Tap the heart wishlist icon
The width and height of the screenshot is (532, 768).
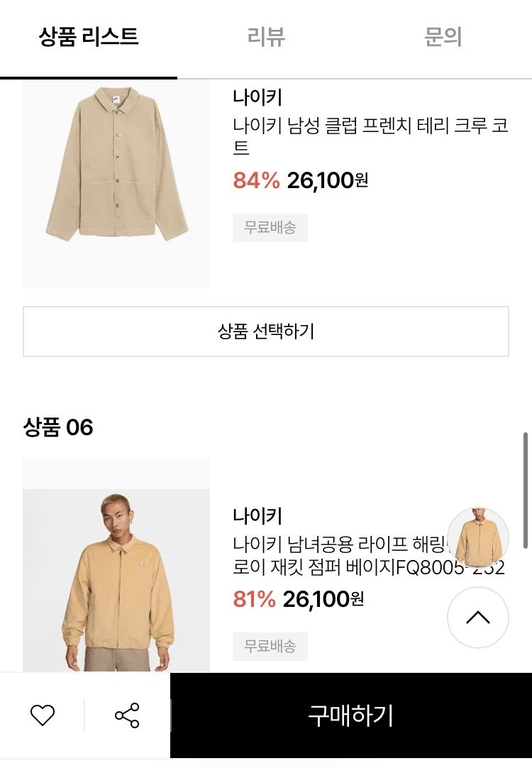click(x=43, y=715)
